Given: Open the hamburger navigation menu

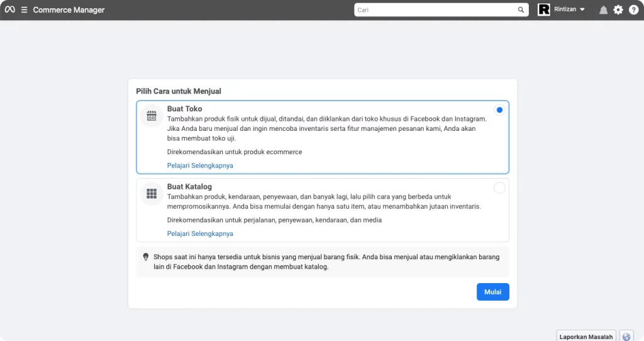Looking at the screenshot, I should (x=25, y=9).
